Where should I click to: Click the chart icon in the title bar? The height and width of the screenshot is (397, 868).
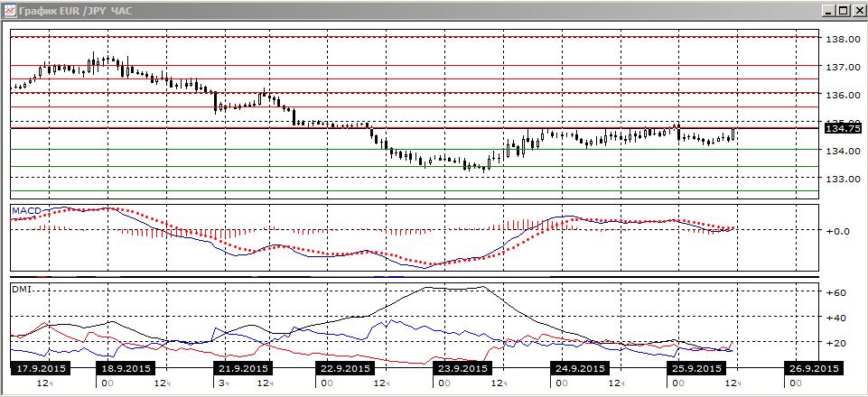pyautogui.click(x=9, y=11)
